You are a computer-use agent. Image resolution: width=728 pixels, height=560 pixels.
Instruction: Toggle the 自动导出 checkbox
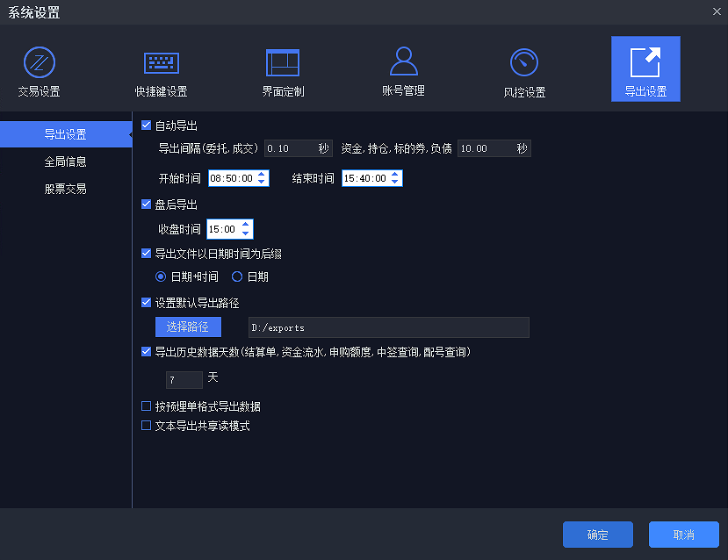pyautogui.click(x=147, y=126)
